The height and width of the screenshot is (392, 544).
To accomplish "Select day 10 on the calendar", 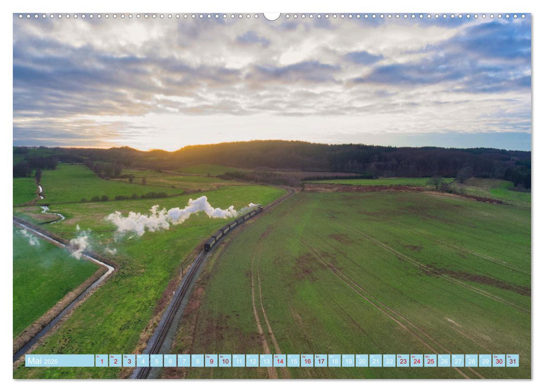I will tap(225, 361).
